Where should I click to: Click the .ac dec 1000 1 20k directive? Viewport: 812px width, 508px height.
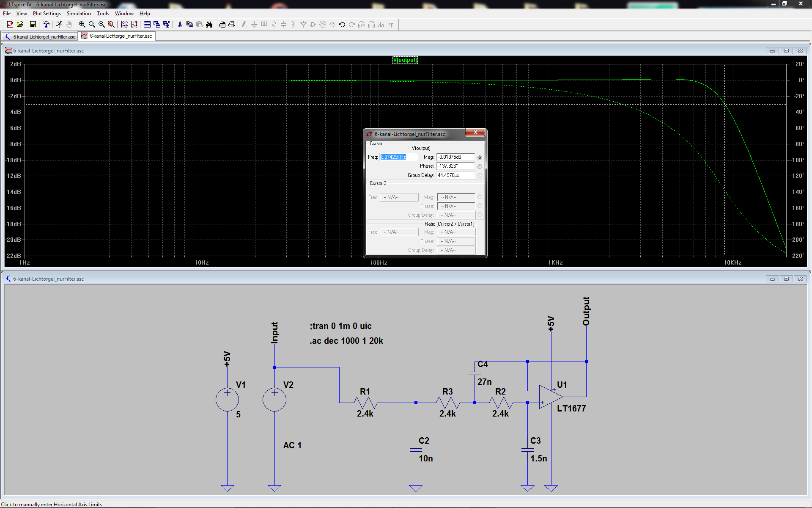346,341
